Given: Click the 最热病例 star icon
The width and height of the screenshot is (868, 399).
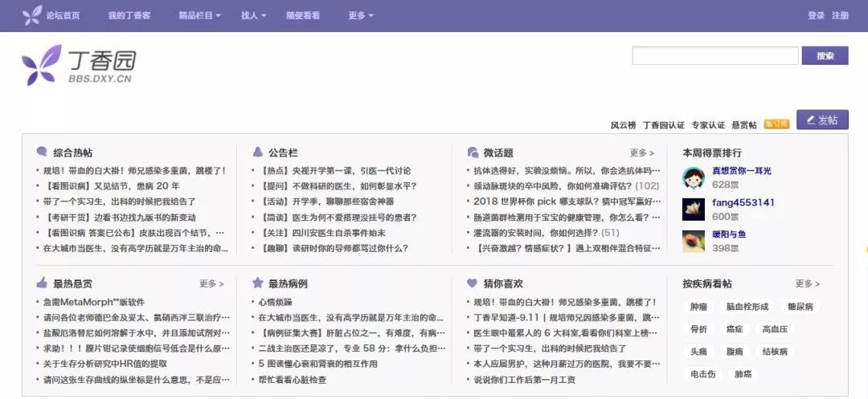Looking at the screenshot, I should [x=257, y=283].
